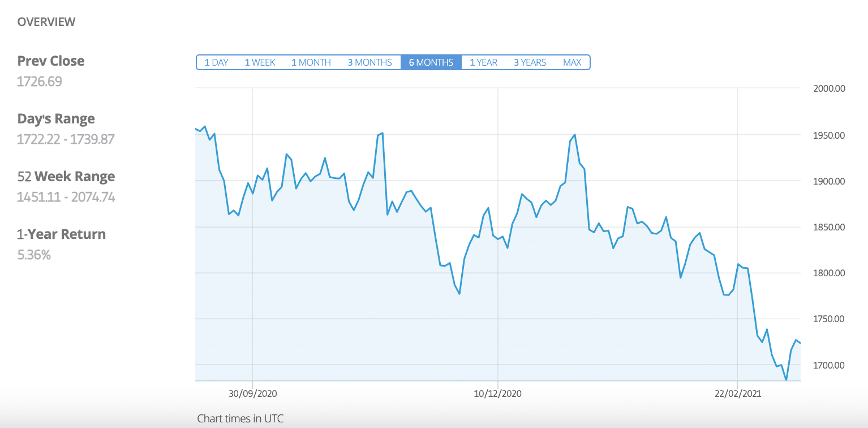Open the 3 YEARS chart range
This screenshot has height=428, width=868.
530,62
